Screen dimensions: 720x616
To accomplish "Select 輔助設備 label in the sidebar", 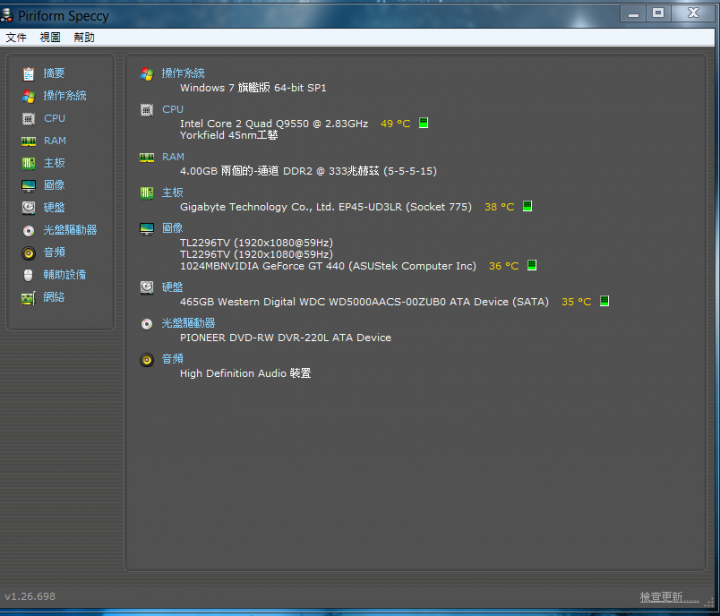I will [65, 274].
